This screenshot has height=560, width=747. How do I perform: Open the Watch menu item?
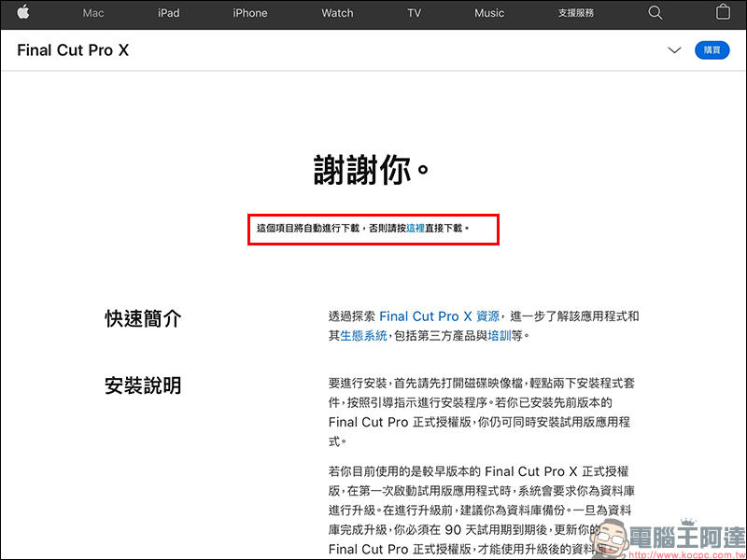[337, 13]
